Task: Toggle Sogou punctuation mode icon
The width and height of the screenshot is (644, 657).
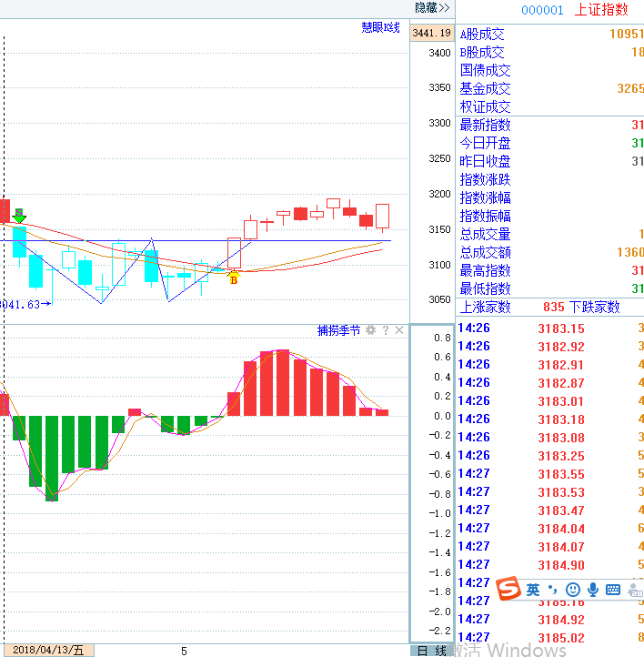Action: point(553,590)
